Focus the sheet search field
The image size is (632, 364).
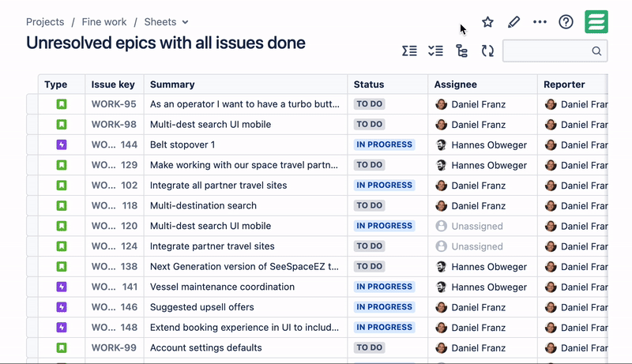click(555, 51)
